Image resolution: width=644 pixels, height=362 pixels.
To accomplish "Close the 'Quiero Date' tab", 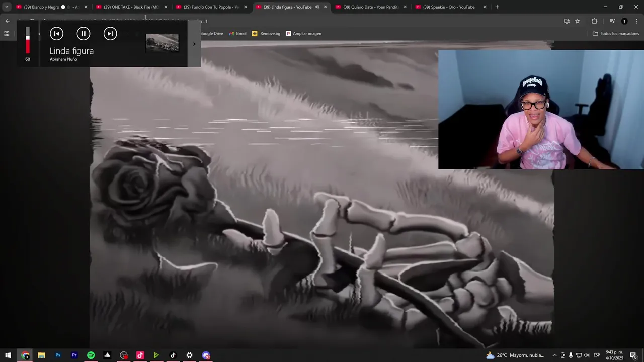I will point(405,7).
